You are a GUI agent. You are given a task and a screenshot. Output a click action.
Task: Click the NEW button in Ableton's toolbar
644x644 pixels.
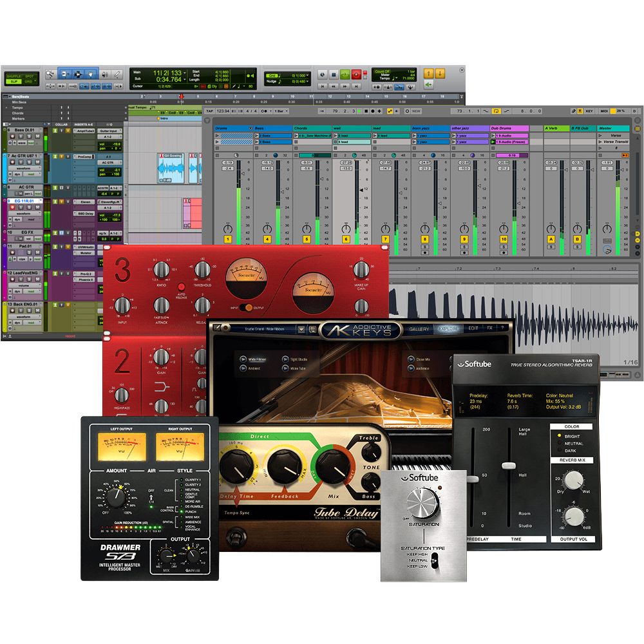416,111
